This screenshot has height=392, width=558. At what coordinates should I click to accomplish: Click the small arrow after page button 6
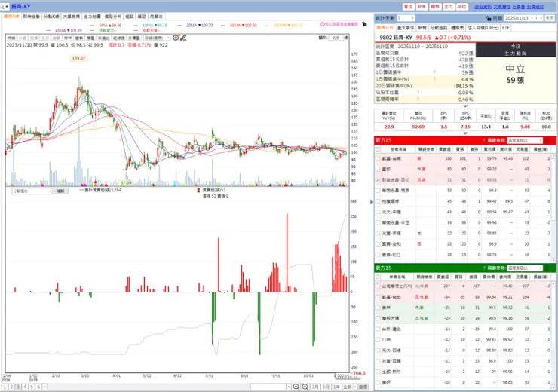(44, 387)
